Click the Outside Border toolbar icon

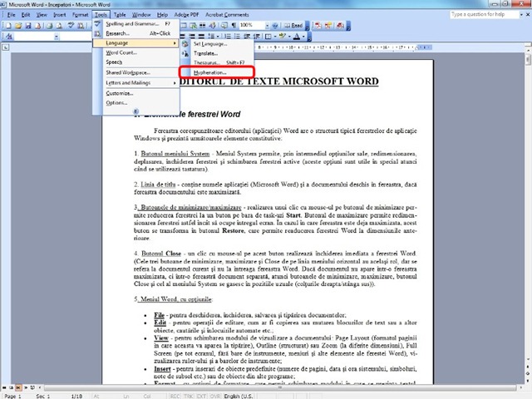[x=268, y=37]
